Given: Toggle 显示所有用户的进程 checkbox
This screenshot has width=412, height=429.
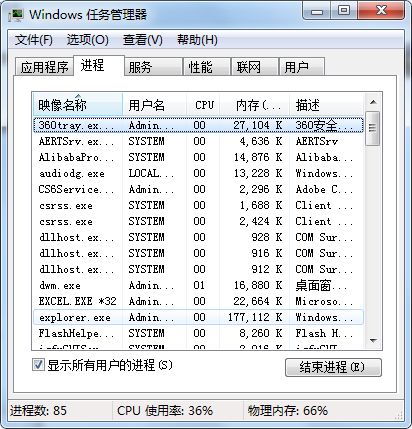Looking at the screenshot, I should 38,365.
